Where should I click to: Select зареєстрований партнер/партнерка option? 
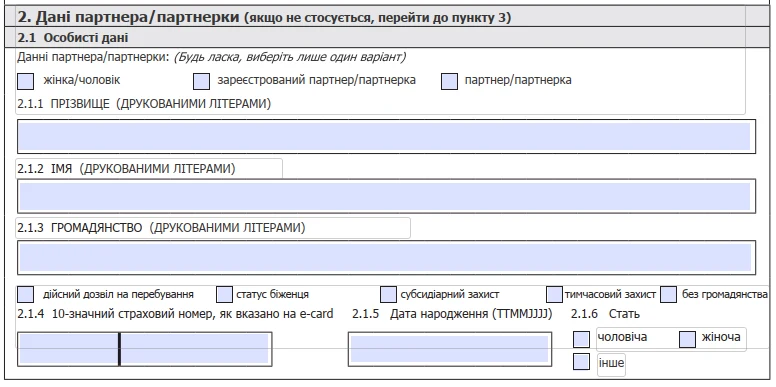[x=201, y=81]
